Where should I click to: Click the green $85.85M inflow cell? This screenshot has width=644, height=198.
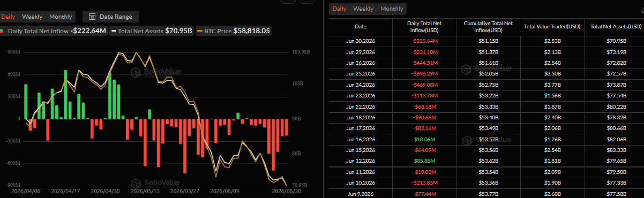[424, 161]
